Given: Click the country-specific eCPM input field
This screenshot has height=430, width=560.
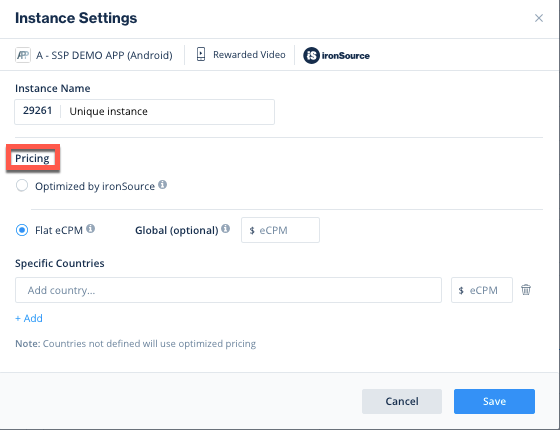Looking at the screenshot, I should tap(482, 290).
